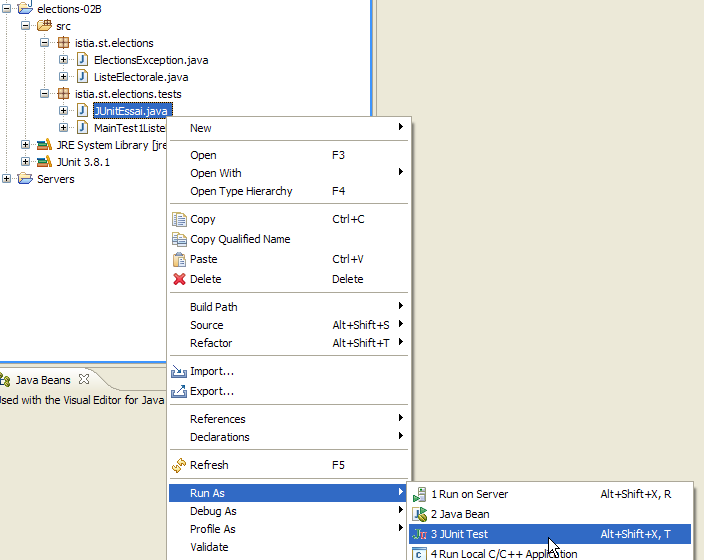Click the JUnit Test run icon
704x560 pixels.
pos(420,534)
